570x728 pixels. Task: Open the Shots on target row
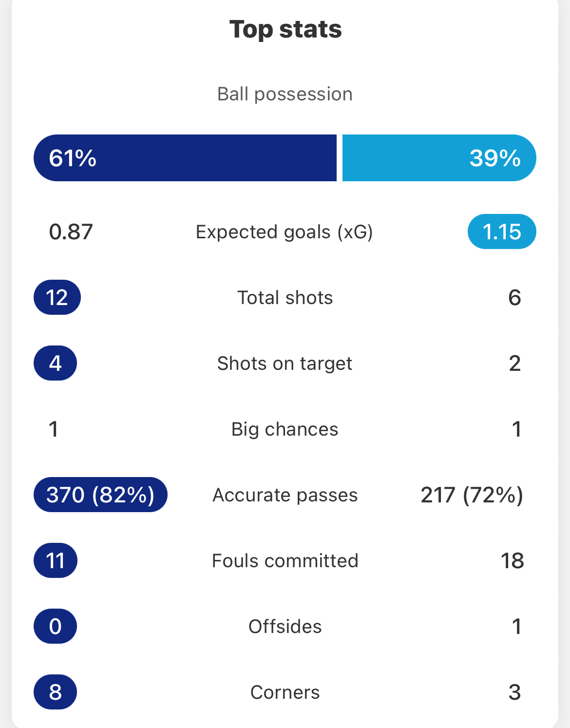[x=285, y=363]
